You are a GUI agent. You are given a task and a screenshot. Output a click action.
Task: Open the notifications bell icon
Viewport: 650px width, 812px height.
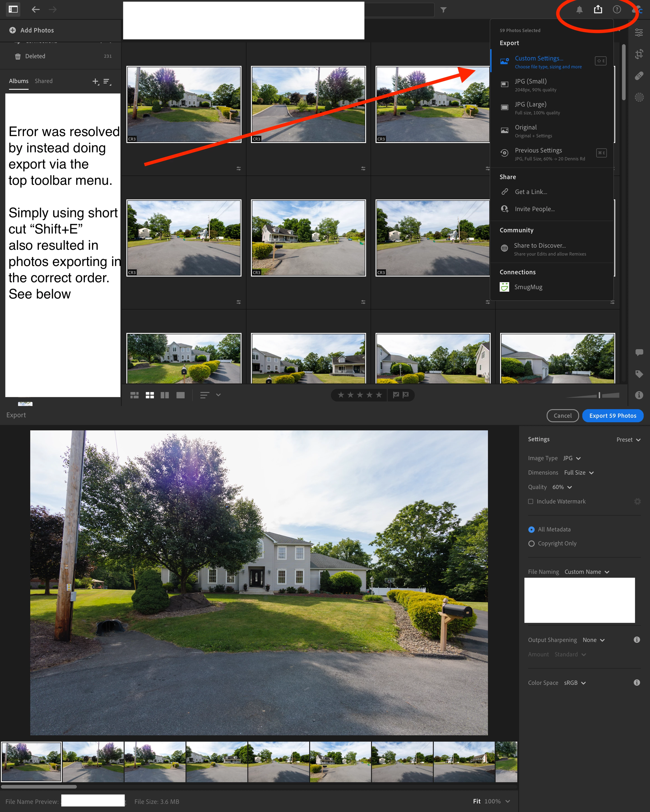point(579,10)
